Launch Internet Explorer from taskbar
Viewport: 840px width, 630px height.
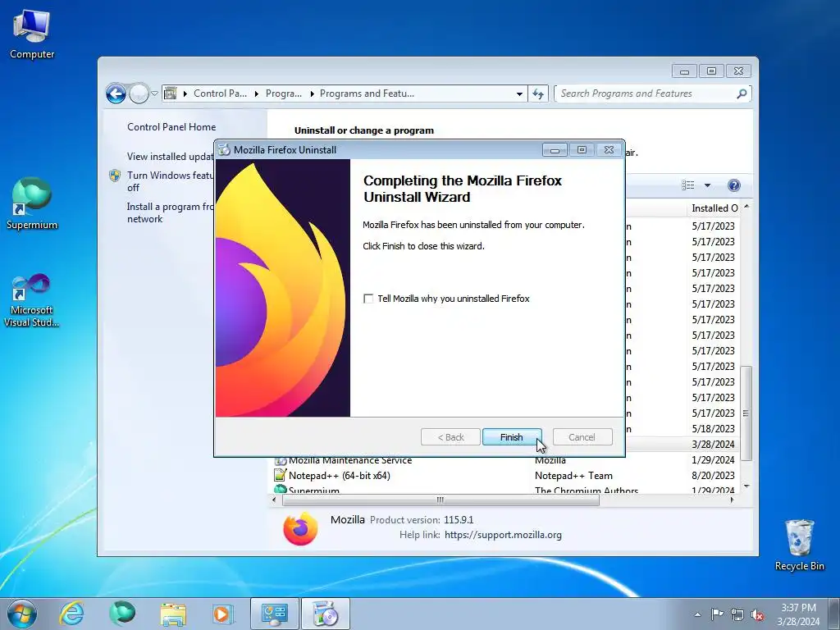click(71, 614)
